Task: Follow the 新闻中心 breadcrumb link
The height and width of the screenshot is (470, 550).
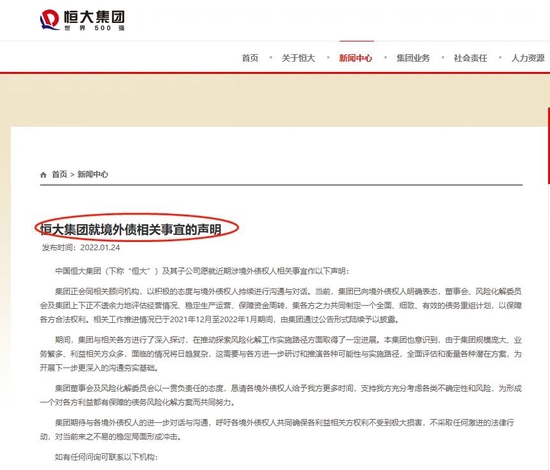Action: (93, 174)
